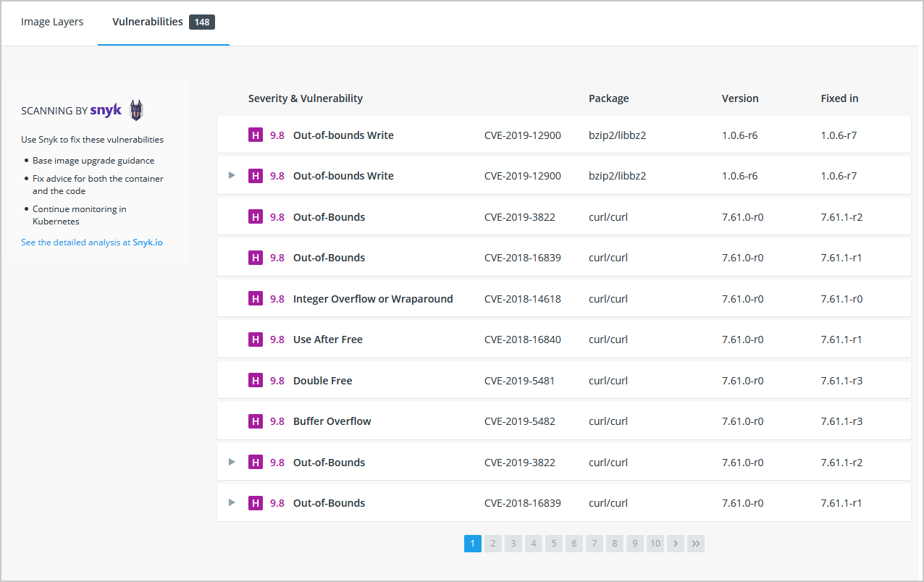This screenshot has height=582, width=924.
Task: Click the H badge beside Integer Overflow or Wraparound
Action: 256,298
